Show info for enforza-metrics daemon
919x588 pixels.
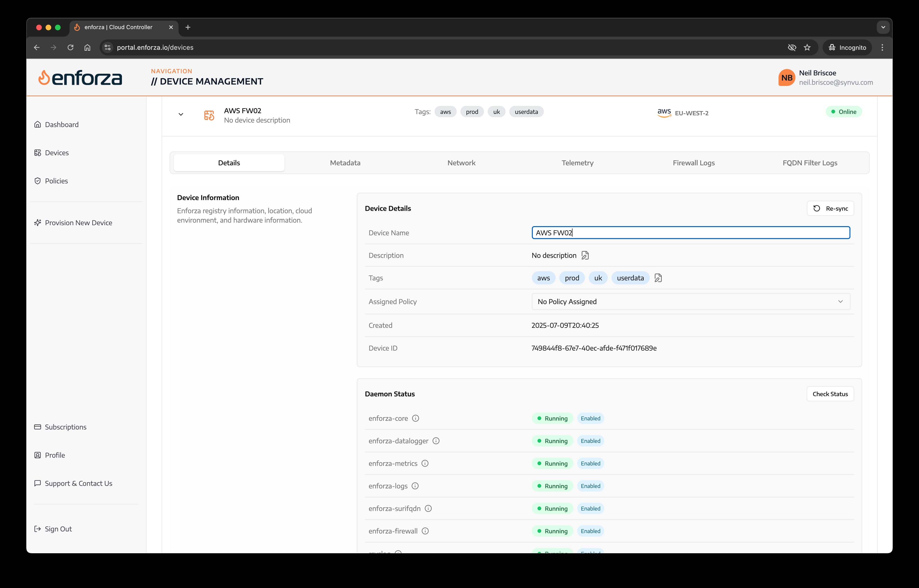[x=425, y=463]
